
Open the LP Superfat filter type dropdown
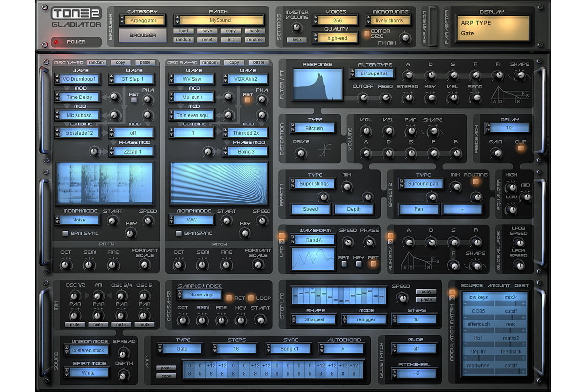point(371,73)
